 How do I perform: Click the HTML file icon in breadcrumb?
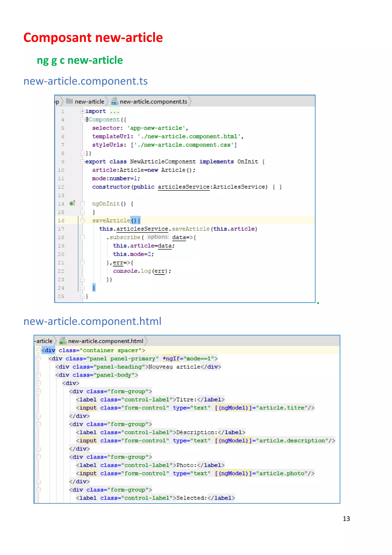(63, 341)
